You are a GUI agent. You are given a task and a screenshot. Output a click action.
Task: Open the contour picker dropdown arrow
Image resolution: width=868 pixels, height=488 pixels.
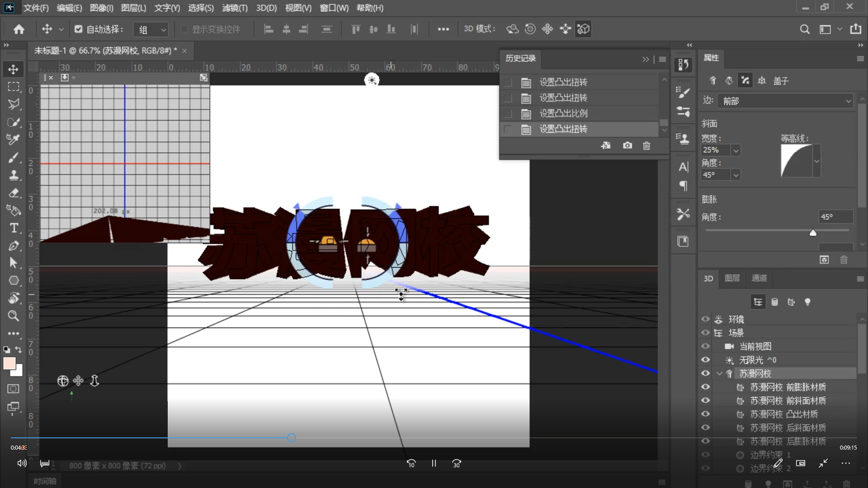tap(816, 161)
